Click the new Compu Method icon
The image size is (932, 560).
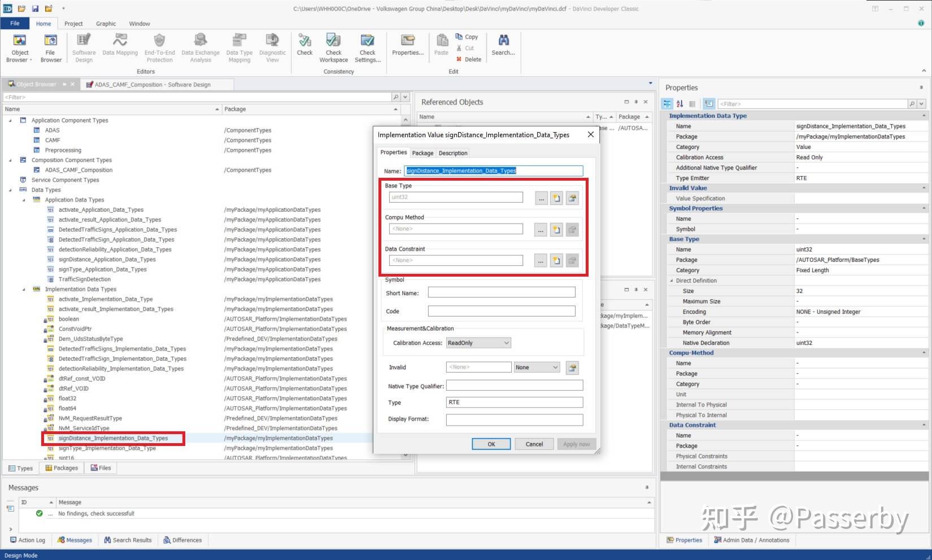click(556, 230)
